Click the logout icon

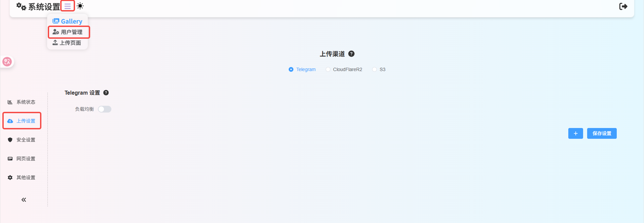point(623,6)
